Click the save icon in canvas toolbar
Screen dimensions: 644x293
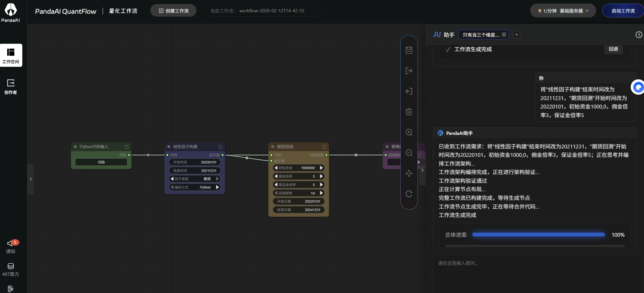coord(409,50)
